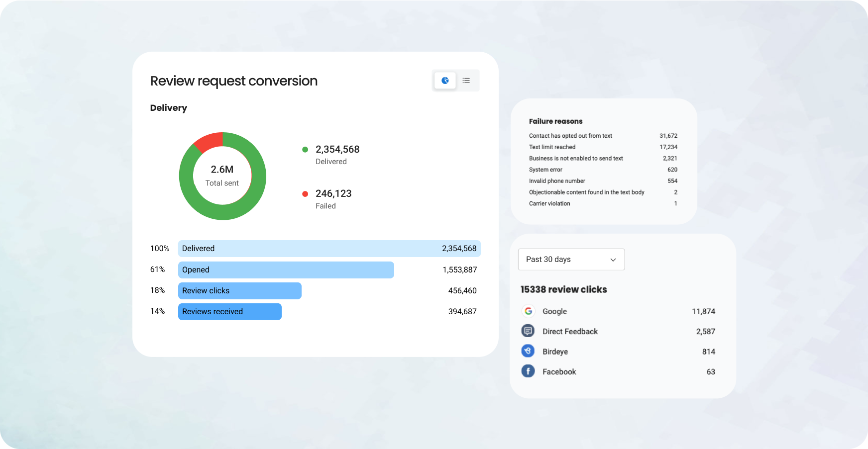Open the Past 30 days dropdown
The image size is (868, 449).
[571, 259]
